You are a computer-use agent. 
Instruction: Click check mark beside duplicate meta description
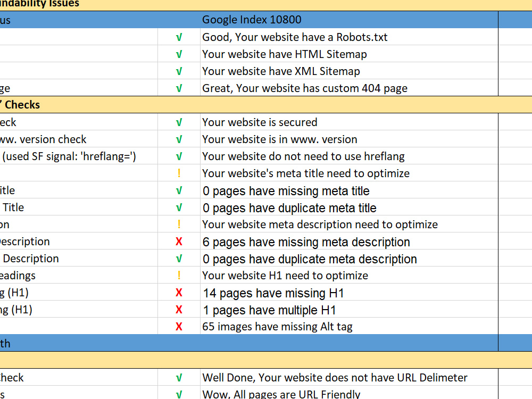(179, 259)
